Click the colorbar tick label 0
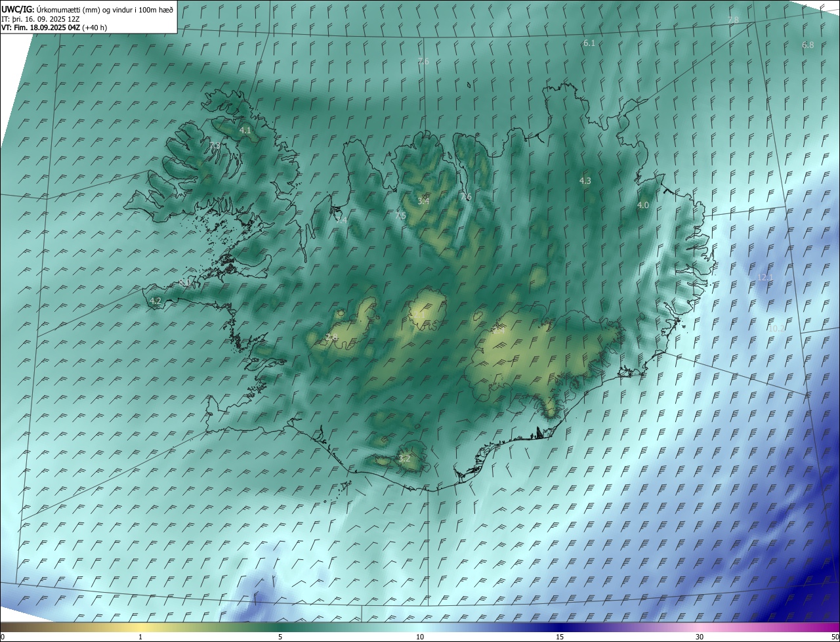Screen dimensions: 840x642 [3, 637]
